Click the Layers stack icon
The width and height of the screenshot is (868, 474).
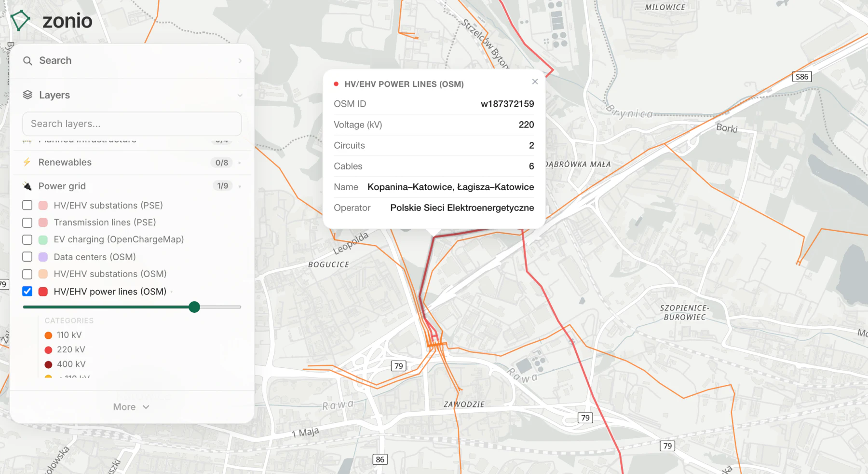[28, 95]
